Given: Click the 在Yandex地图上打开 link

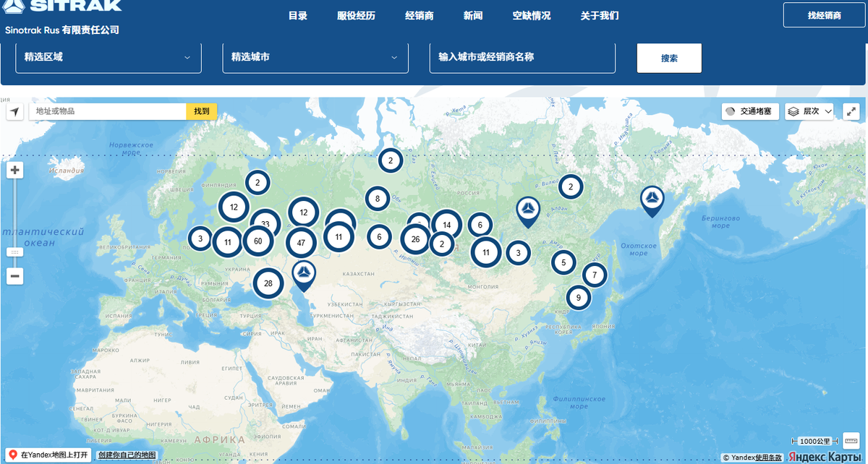Looking at the screenshot, I should pyautogui.click(x=48, y=455).
